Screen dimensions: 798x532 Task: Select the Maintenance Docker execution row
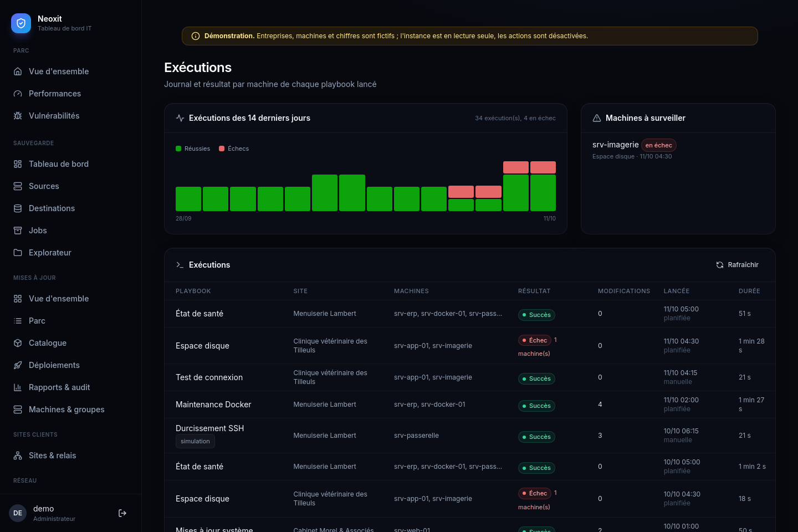click(470, 405)
